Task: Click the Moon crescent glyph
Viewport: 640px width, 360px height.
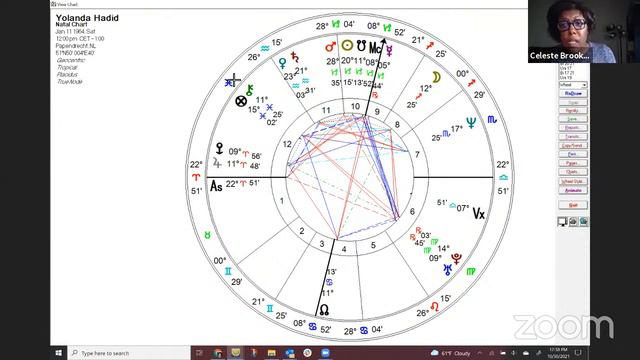Action: tap(436, 77)
